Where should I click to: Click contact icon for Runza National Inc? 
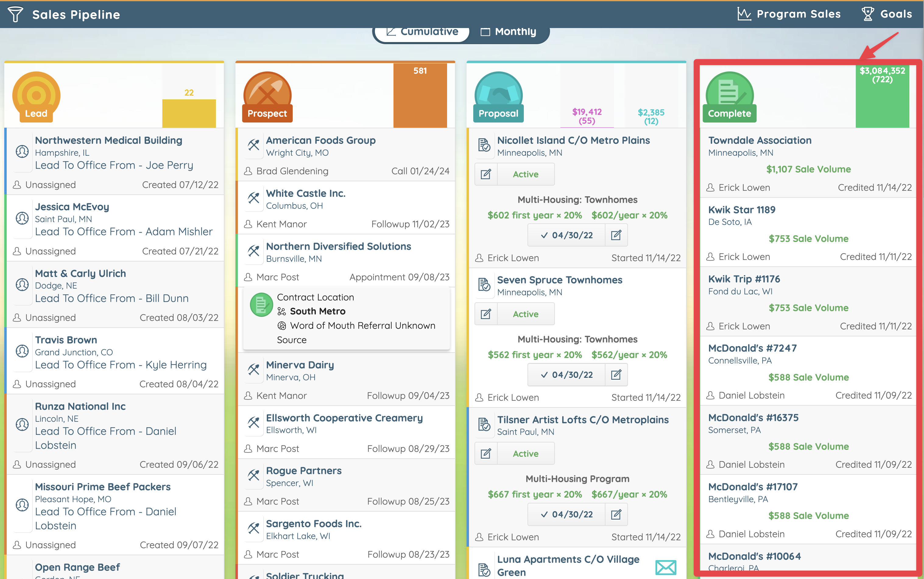[22, 425]
